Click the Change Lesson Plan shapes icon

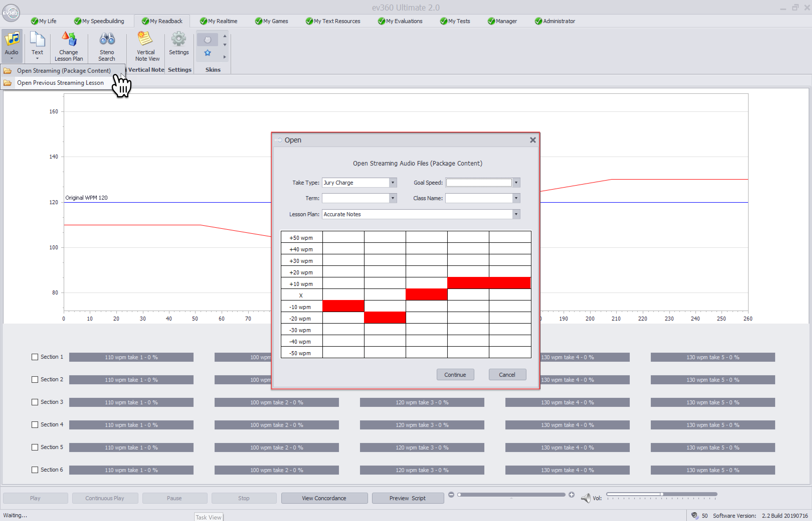tap(69, 39)
